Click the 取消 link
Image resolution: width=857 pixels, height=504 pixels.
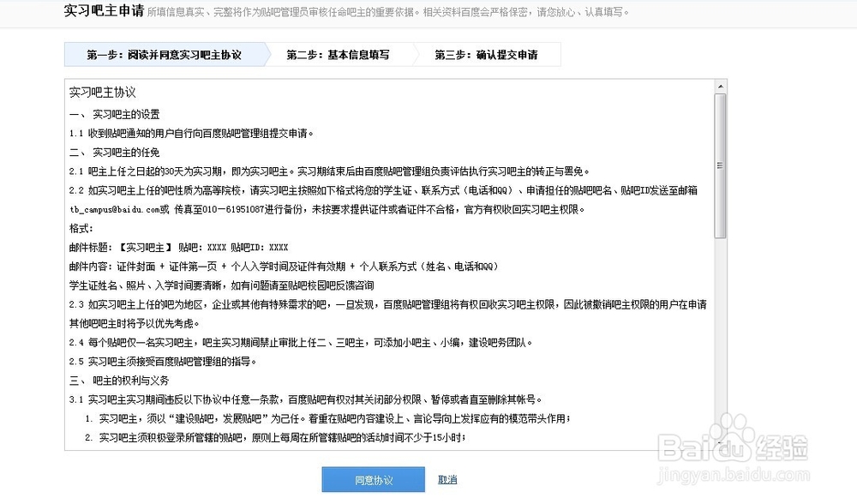447,480
